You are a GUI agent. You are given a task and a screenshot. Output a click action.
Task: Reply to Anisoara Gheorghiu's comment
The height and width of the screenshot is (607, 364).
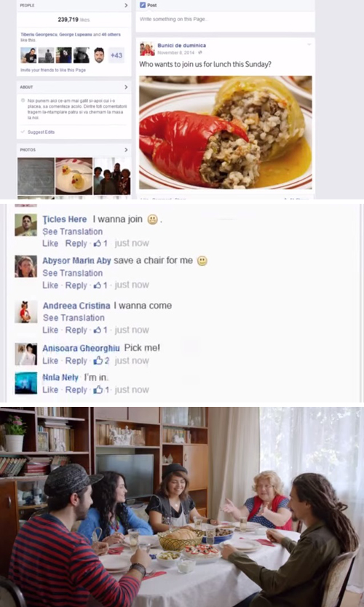tap(76, 360)
